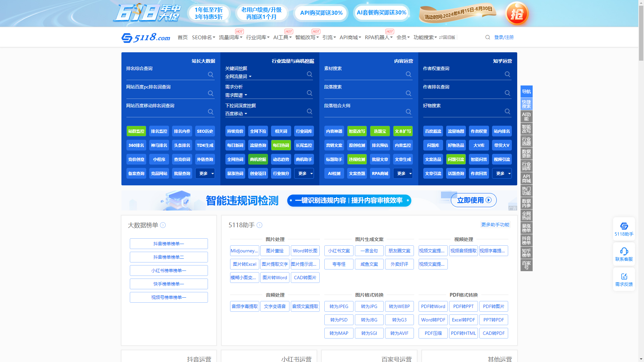This screenshot has height=362, width=644.
Task: Open the AI工具 navigation menu
Action: click(282, 37)
